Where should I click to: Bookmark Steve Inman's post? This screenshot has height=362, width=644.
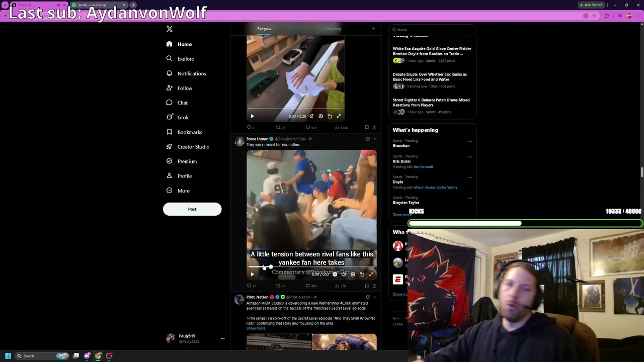point(367,286)
